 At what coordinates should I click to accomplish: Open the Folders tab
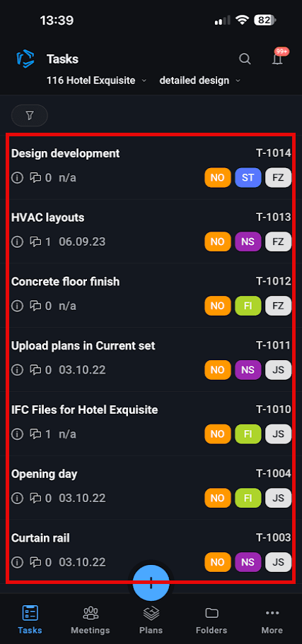(x=211, y=619)
